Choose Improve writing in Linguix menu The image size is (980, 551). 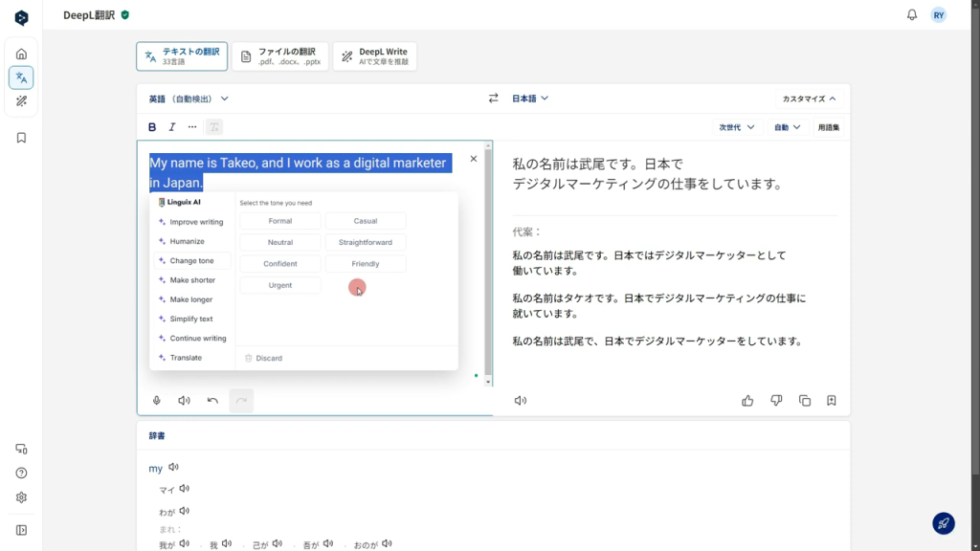tap(190, 222)
